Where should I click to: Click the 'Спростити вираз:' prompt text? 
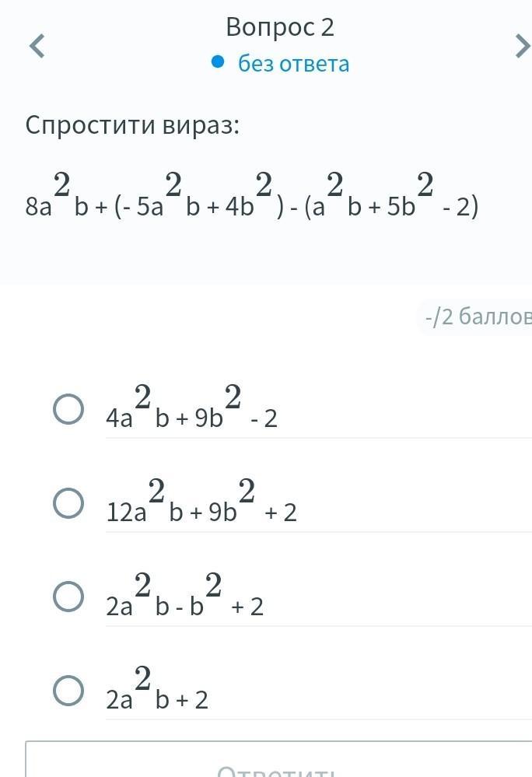tap(132, 124)
